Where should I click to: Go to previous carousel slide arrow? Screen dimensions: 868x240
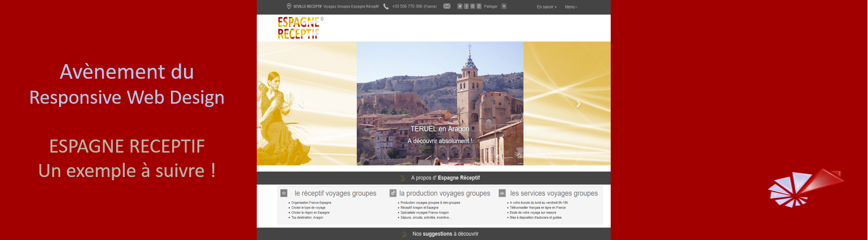point(301,104)
